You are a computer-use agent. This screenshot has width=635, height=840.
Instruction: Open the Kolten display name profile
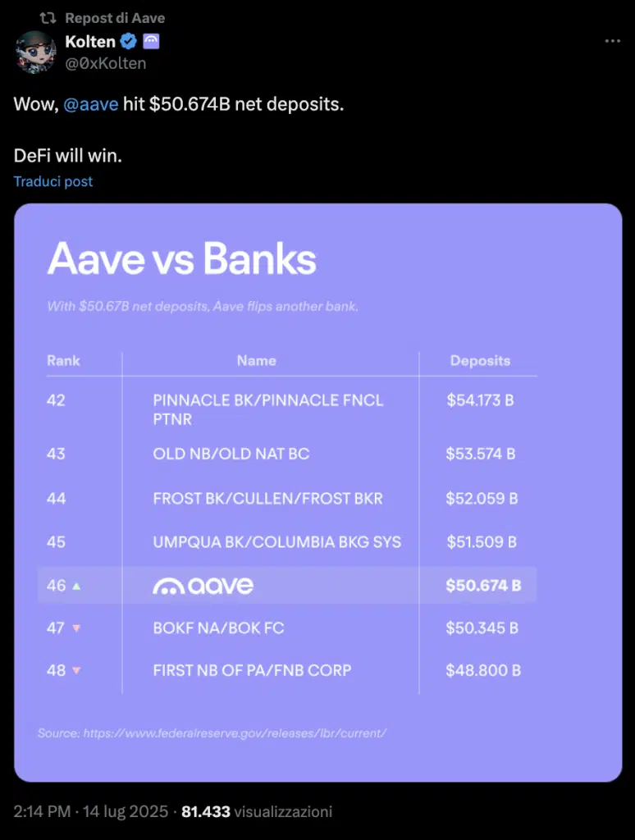click(90, 40)
